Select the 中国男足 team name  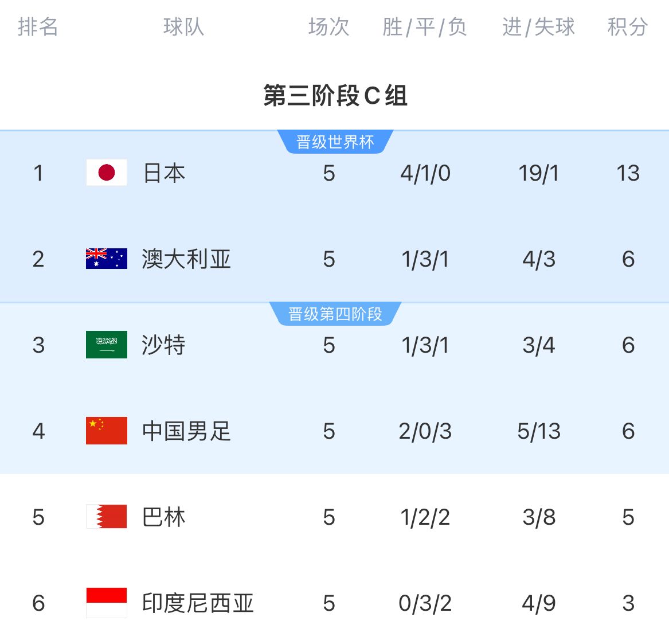point(186,431)
